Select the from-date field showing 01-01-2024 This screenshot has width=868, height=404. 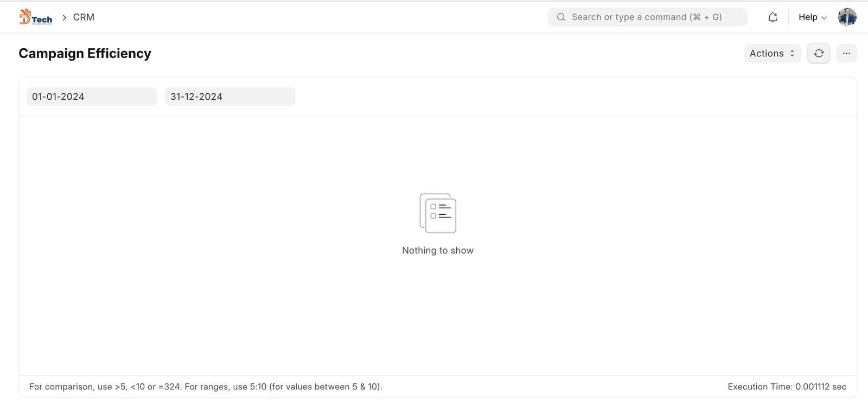click(x=92, y=97)
